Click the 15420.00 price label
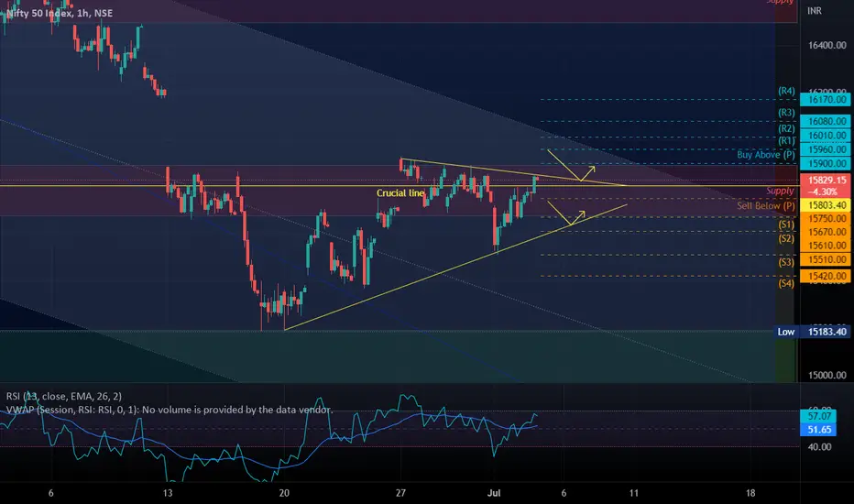Image resolution: width=854 pixels, height=504 pixels. pos(825,276)
